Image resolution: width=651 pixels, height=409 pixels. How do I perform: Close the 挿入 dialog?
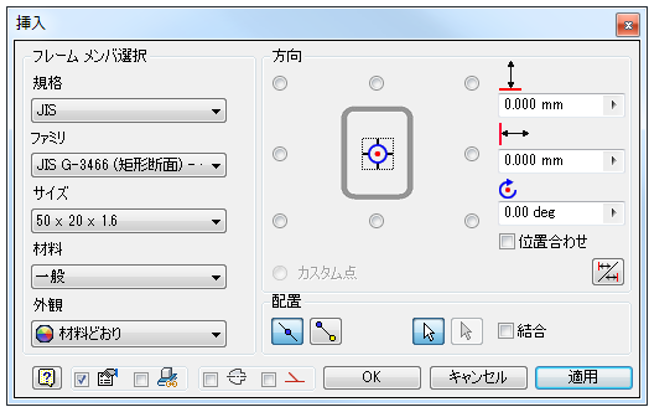click(x=628, y=25)
